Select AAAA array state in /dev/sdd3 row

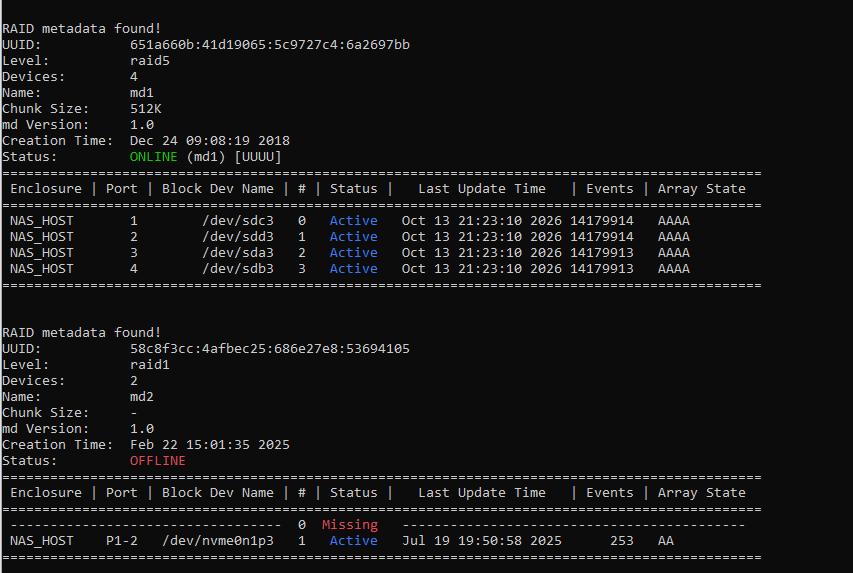[x=673, y=237]
